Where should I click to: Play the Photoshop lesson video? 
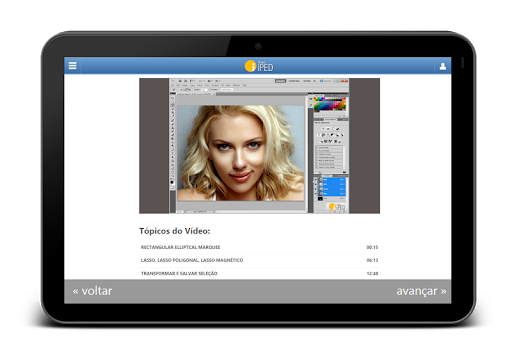click(259, 146)
